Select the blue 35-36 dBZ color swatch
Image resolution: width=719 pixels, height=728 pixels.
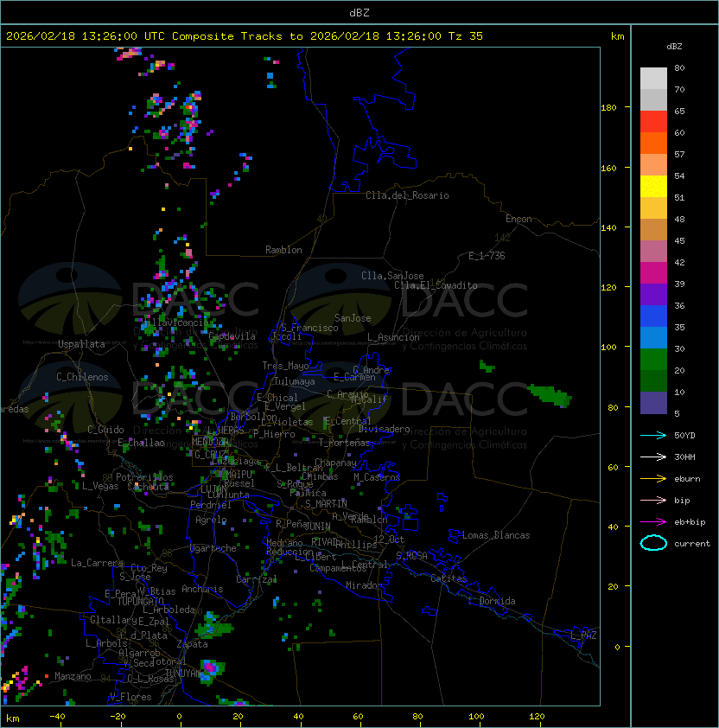(x=653, y=316)
